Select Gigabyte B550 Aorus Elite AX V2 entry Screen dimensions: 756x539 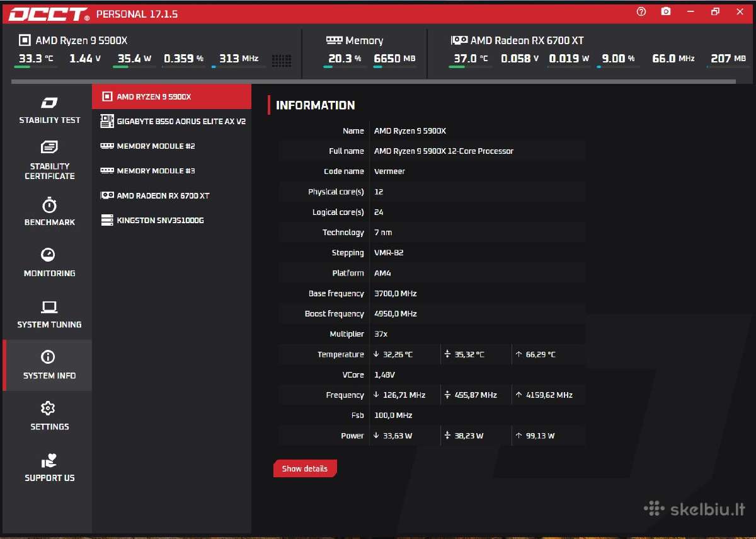(171, 121)
